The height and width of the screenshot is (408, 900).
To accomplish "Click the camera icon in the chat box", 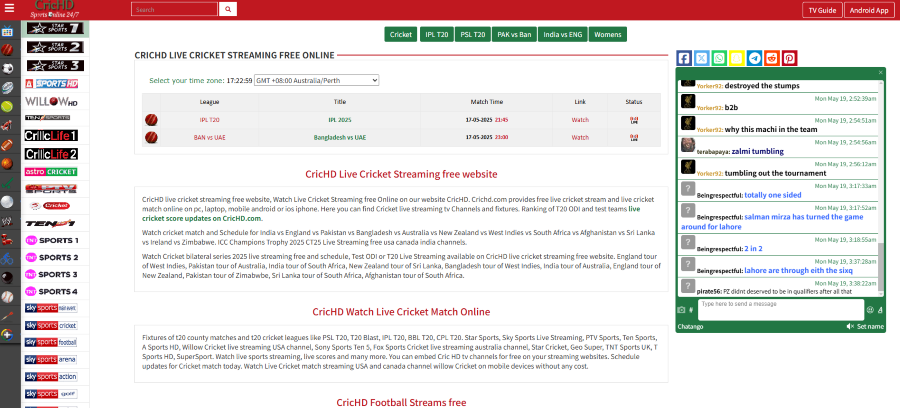I will point(681,310).
